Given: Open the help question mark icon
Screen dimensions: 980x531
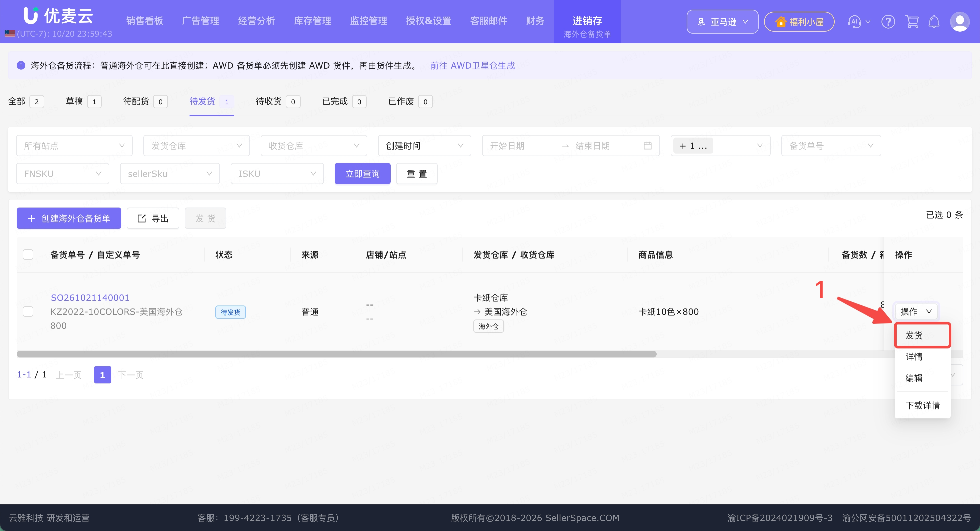Looking at the screenshot, I should pyautogui.click(x=888, y=22).
